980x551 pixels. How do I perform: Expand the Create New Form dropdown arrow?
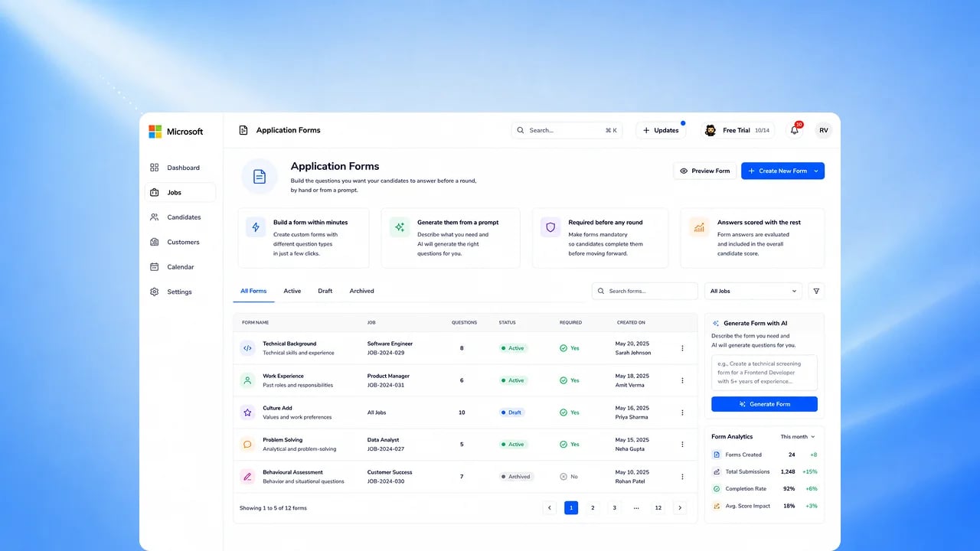[816, 171]
